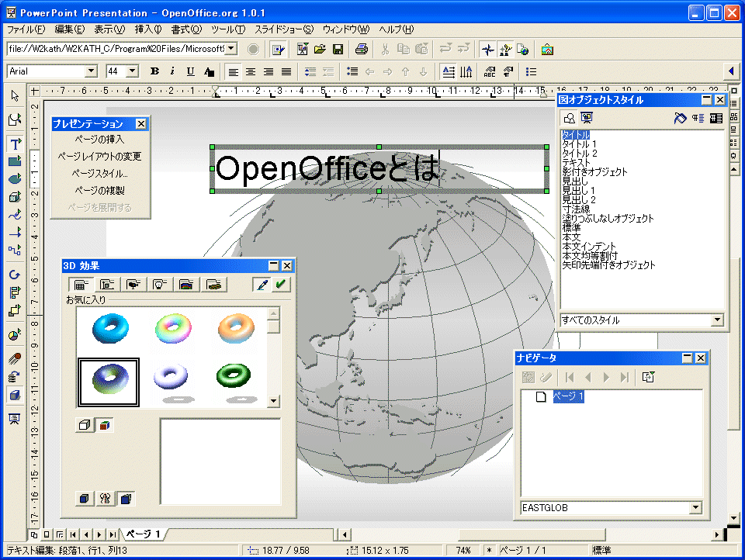Print the document
Viewport: 745px width, 560px height.
[361, 50]
